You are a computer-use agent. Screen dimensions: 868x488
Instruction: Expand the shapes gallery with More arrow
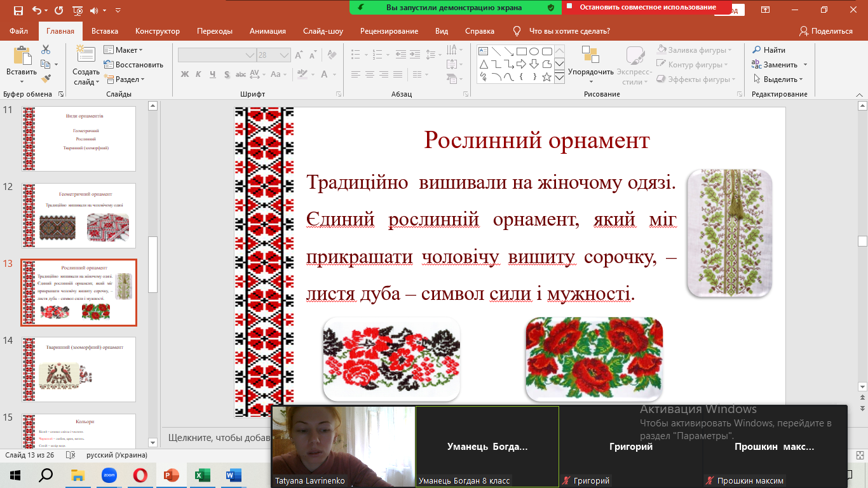click(x=559, y=78)
